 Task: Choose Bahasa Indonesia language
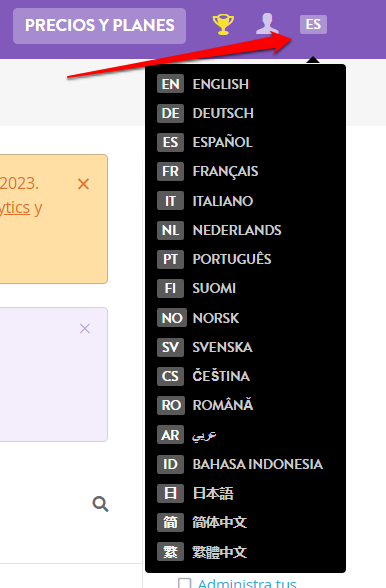coord(245,464)
